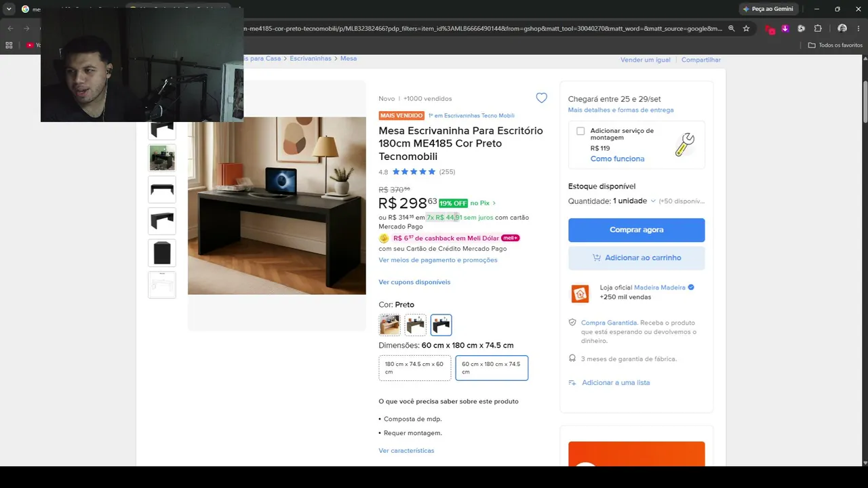The height and width of the screenshot is (488, 868).
Task: Open Como funciona link
Action: [617, 159]
